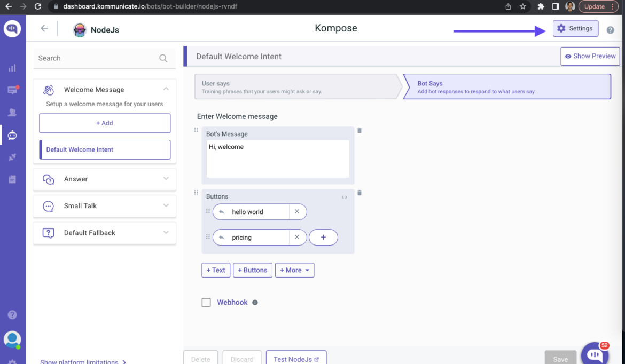Delete the Buttons block using its trash icon
The height and width of the screenshot is (364, 625).
(x=359, y=193)
